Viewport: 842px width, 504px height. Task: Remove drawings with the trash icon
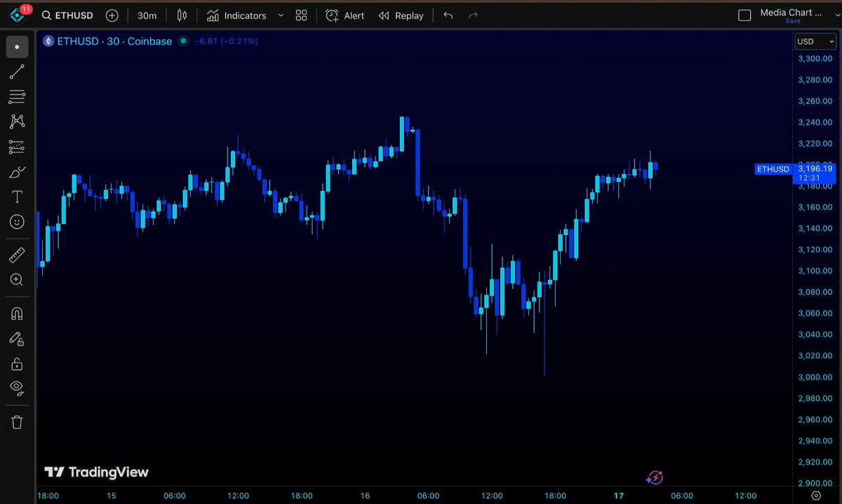pos(17,421)
